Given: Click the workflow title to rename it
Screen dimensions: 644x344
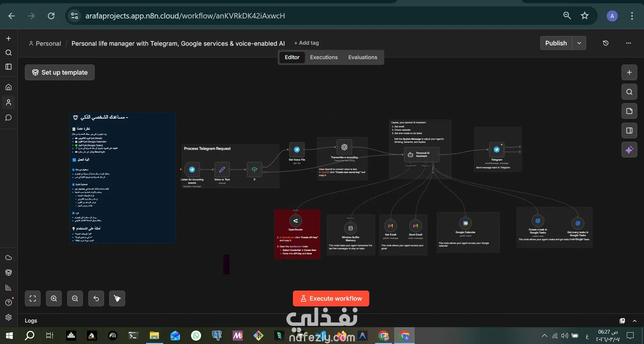Looking at the screenshot, I should click(x=178, y=43).
